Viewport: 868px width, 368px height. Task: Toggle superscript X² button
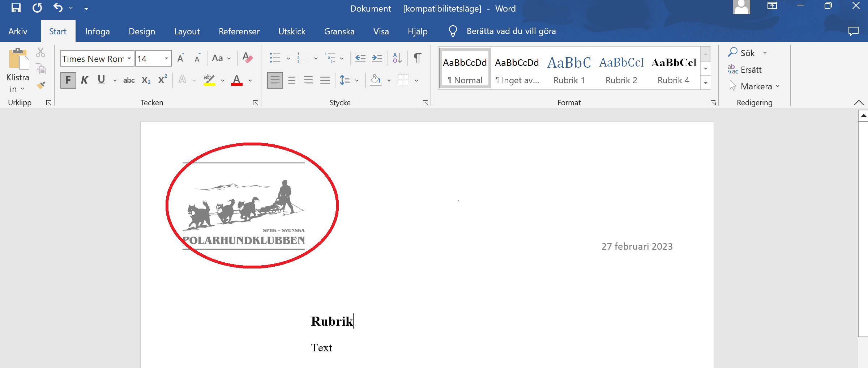point(163,80)
